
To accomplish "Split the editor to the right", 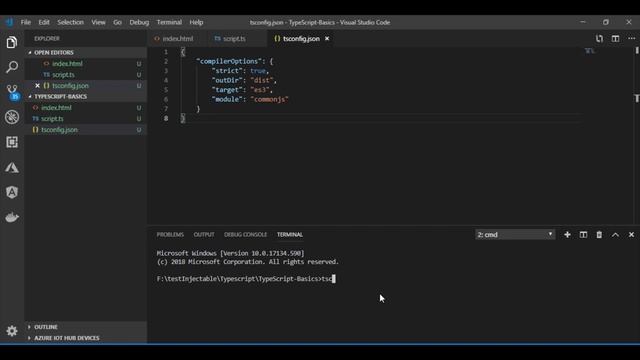I will click(615, 38).
